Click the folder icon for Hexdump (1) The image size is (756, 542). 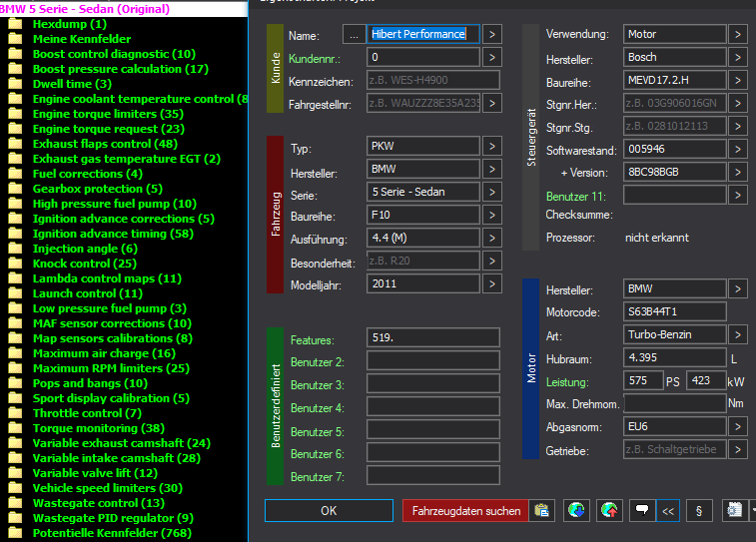point(15,24)
